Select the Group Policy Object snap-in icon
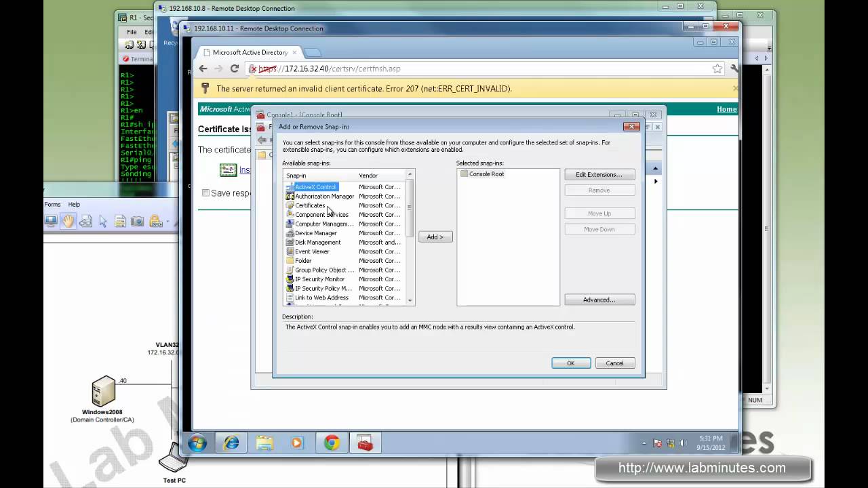Image resolution: width=868 pixels, height=488 pixels. tap(290, 270)
